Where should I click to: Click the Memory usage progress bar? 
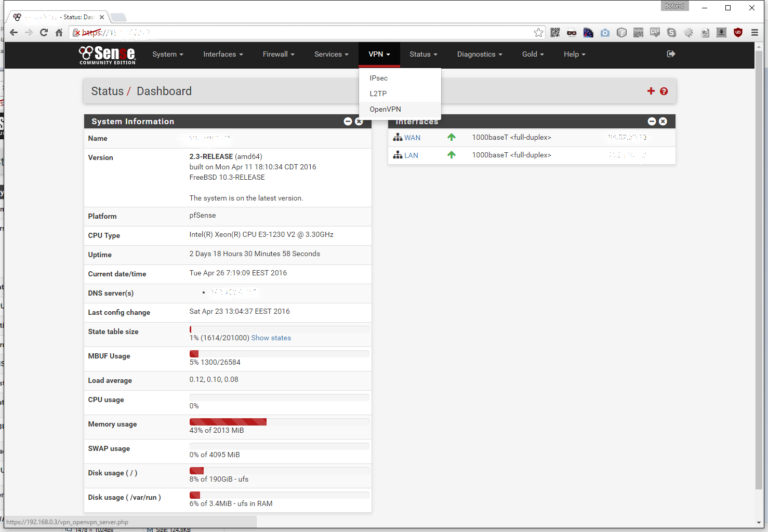tap(279, 422)
